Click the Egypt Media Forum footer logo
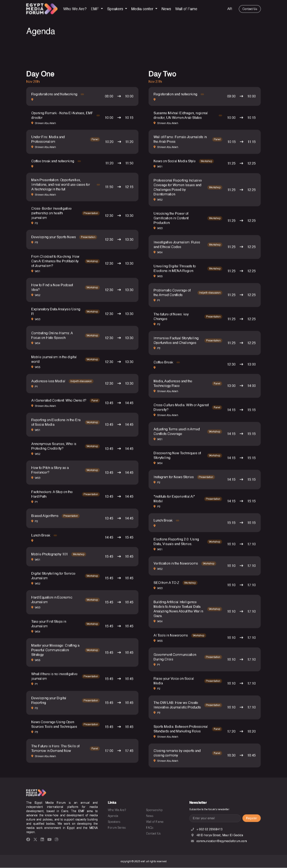This screenshot has width=287, height=868. 36,792
